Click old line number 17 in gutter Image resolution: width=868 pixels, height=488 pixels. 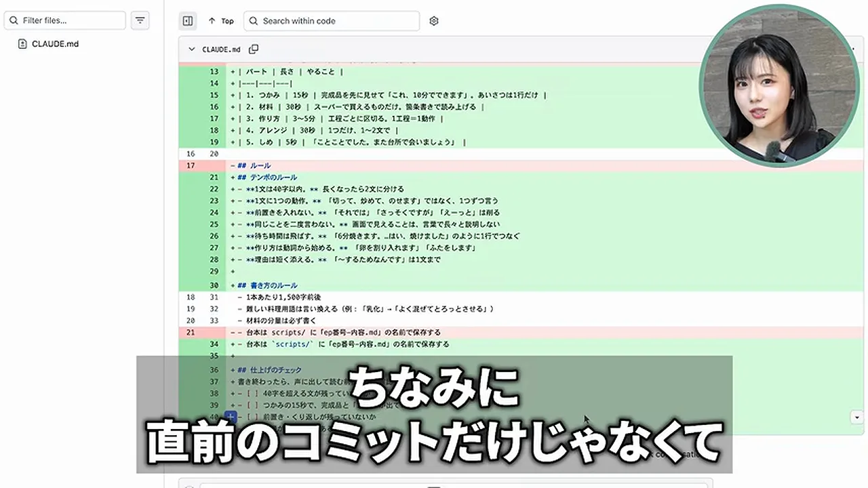tap(190, 165)
